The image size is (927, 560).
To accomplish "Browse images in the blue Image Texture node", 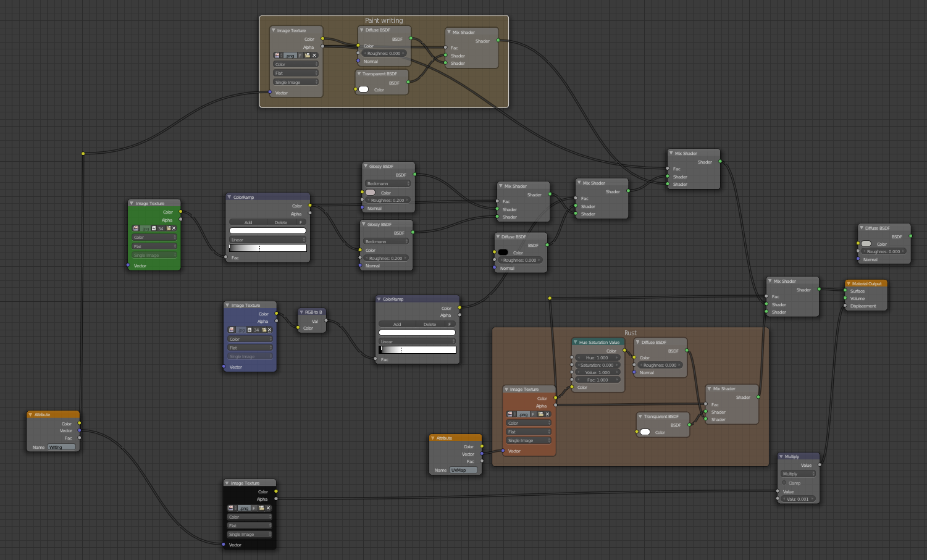I will [x=232, y=330].
